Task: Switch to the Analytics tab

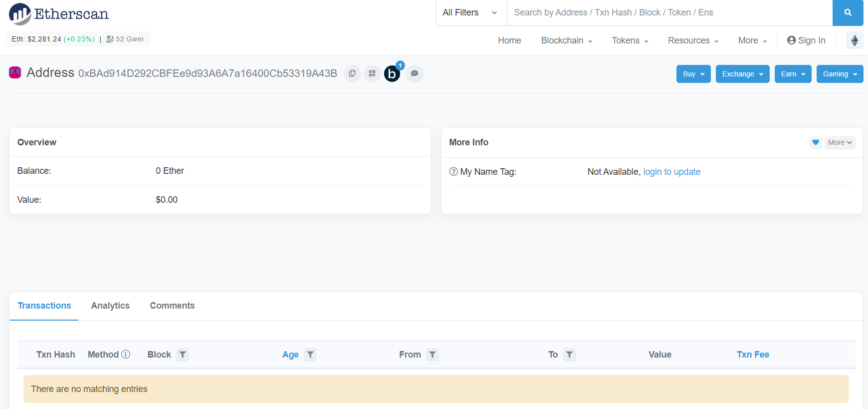Action: point(110,306)
